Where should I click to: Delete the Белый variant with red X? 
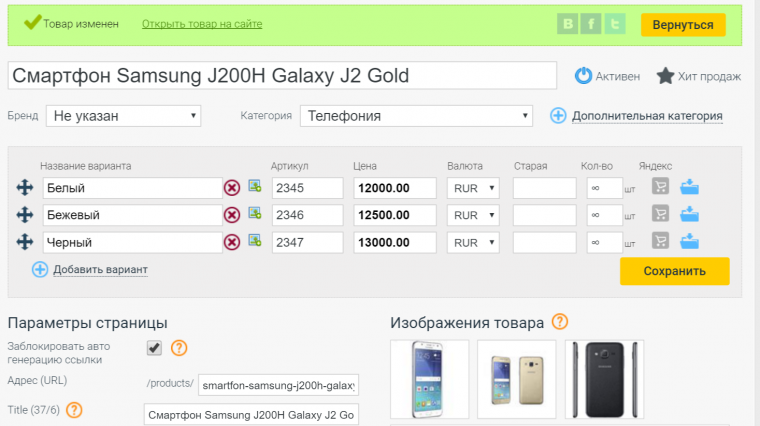(231, 188)
